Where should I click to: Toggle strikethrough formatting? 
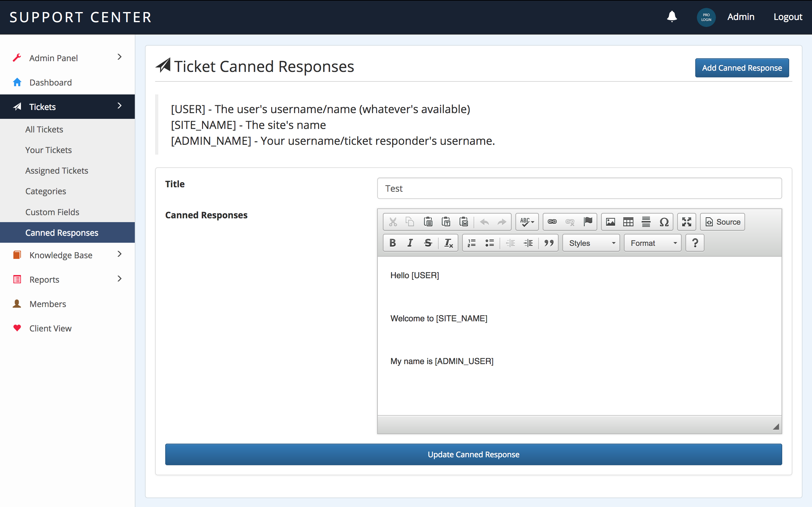pyautogui.click(x=428, y=243)
